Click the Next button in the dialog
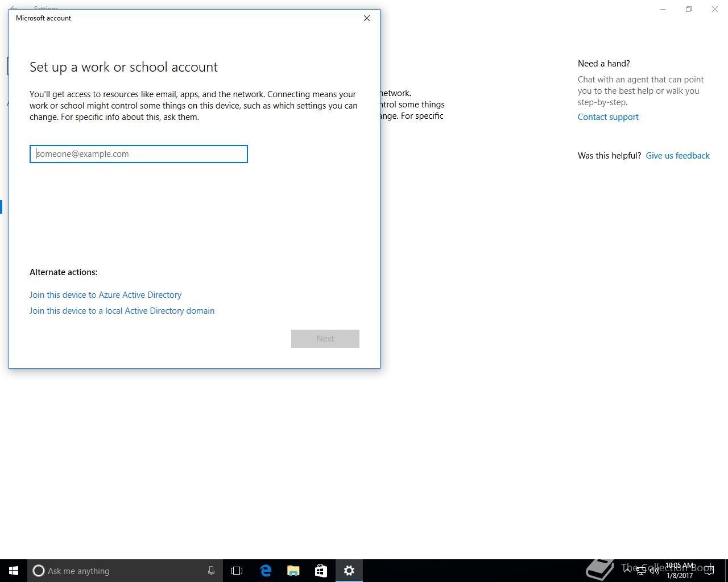728x582 pixels. pos(325,339)
